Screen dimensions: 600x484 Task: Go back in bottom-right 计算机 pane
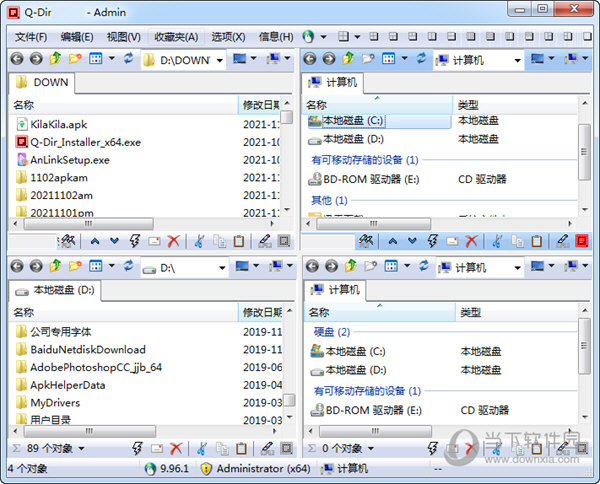point(312,266)
